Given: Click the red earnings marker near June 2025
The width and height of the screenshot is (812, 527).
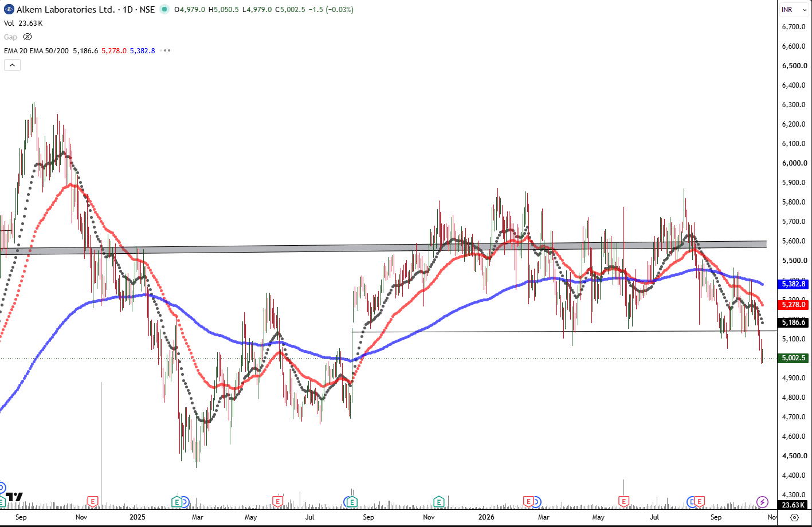Looking at the screenshot, I should click(x=277, y=502).
